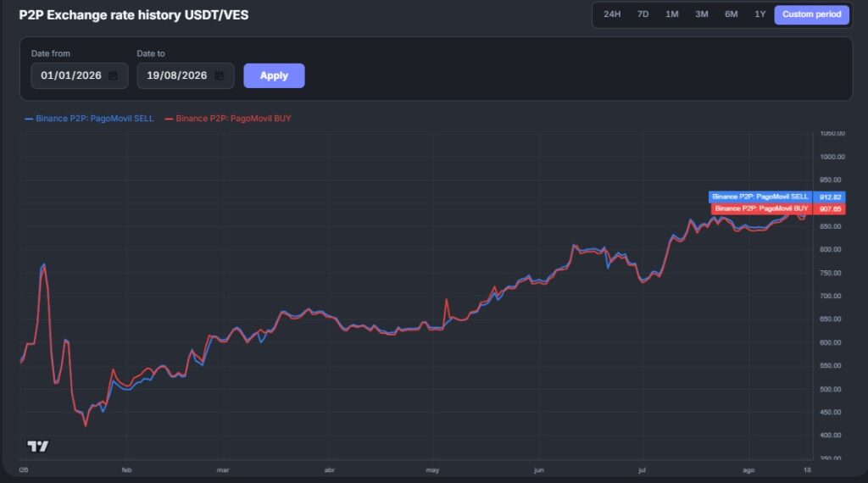Click the 600.00 price axis label
Image resolution: width=868 pixels, height=483 pixels.
831,342
